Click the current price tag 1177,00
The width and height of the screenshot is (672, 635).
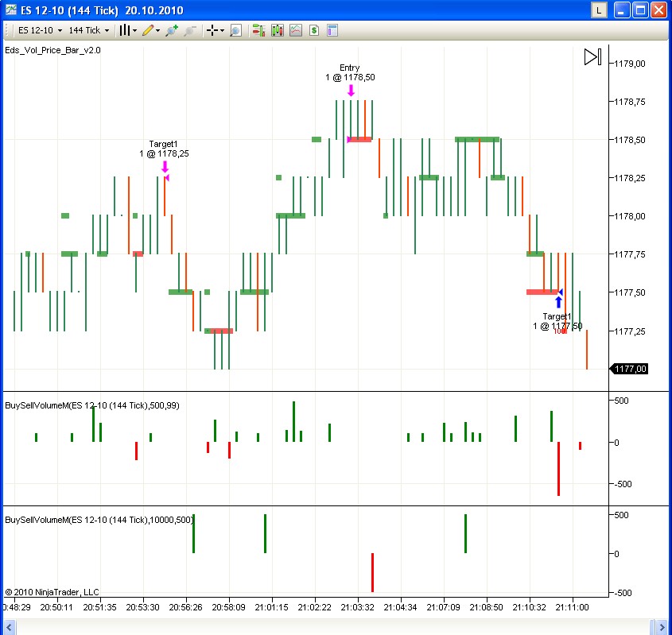(630, 369)
